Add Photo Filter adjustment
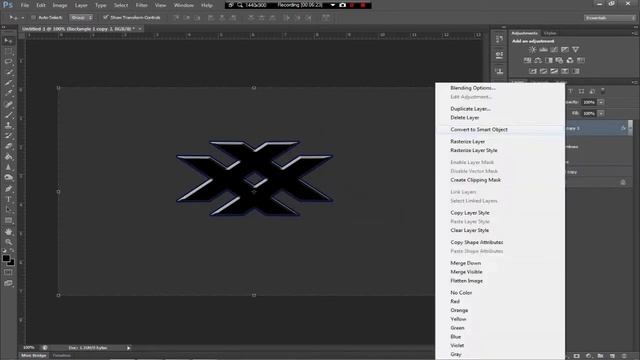The height and width of the screenshot is (360, 640). pos(559,60)
